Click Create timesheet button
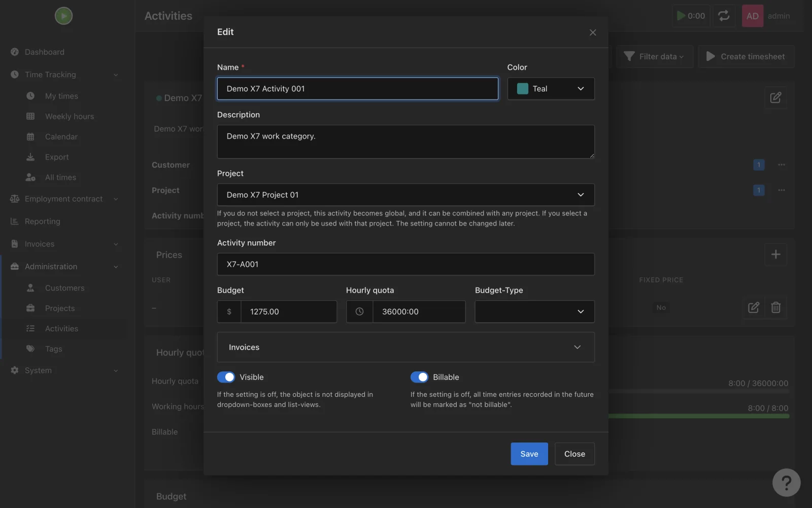Viewport: 812px width, 508px height. pos(746,56)
